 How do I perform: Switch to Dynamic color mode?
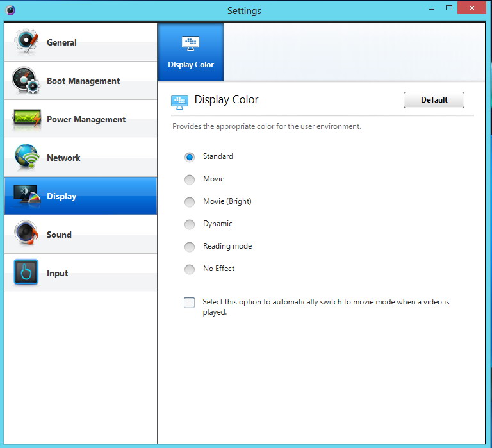pyautogui.click(x=190, y=224)
